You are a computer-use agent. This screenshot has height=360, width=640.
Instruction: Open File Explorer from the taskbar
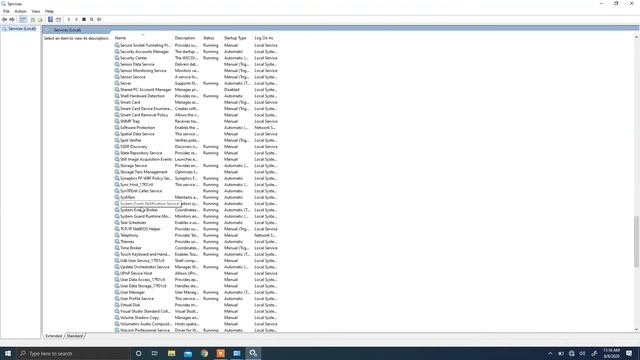[x=171, y=353]
